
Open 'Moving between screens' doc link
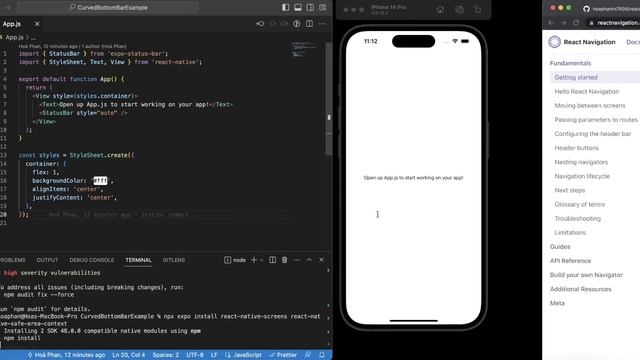coord(590,105)
